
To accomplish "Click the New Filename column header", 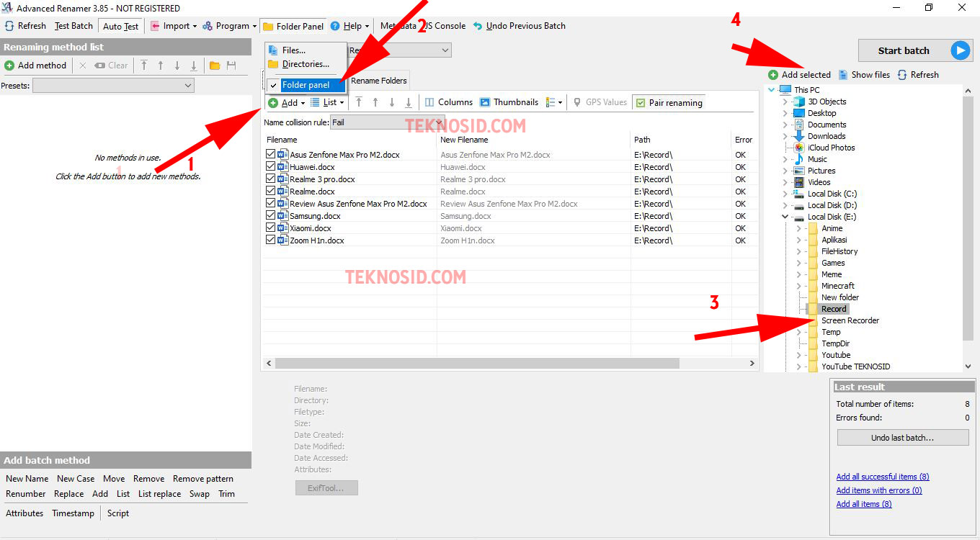I will point(533,140).
